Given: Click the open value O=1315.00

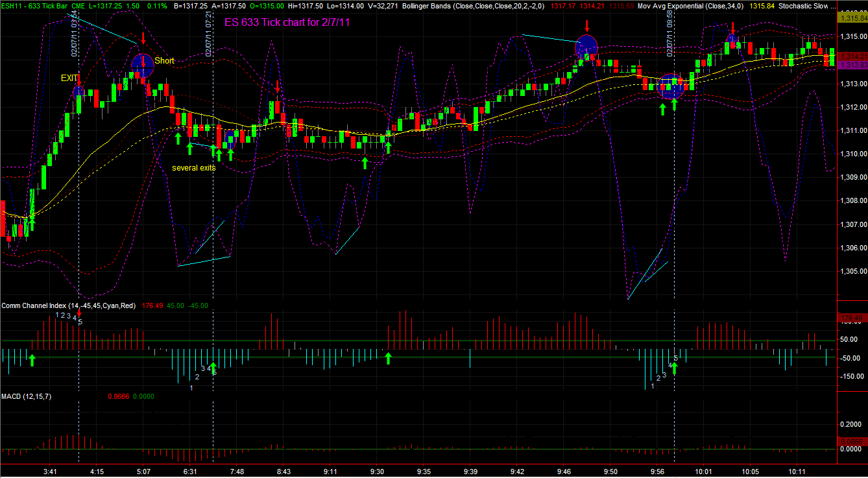Looking at the screenshot, I should point(266,5).
